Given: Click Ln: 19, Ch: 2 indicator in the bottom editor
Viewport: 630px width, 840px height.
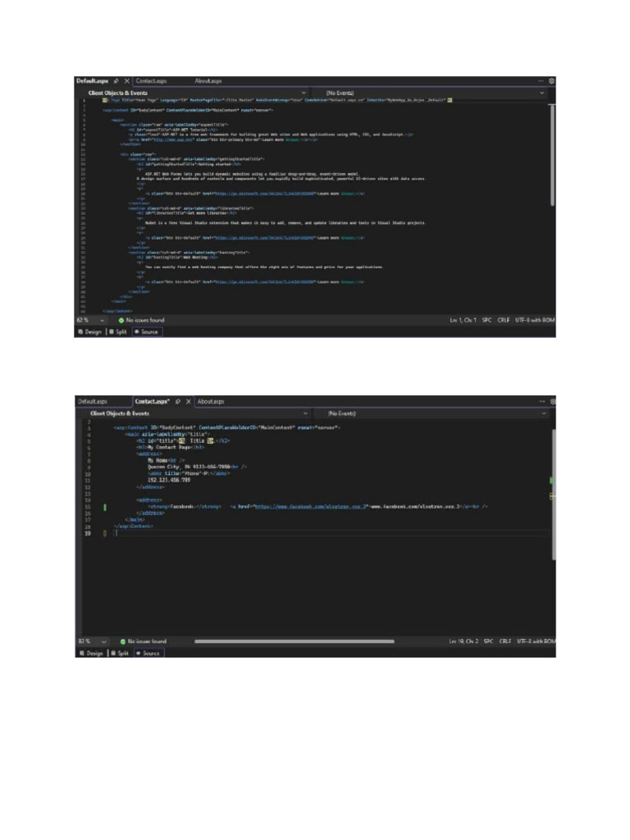Looking at the screenshot, I should pyautogui.click(x=463, y=641).
